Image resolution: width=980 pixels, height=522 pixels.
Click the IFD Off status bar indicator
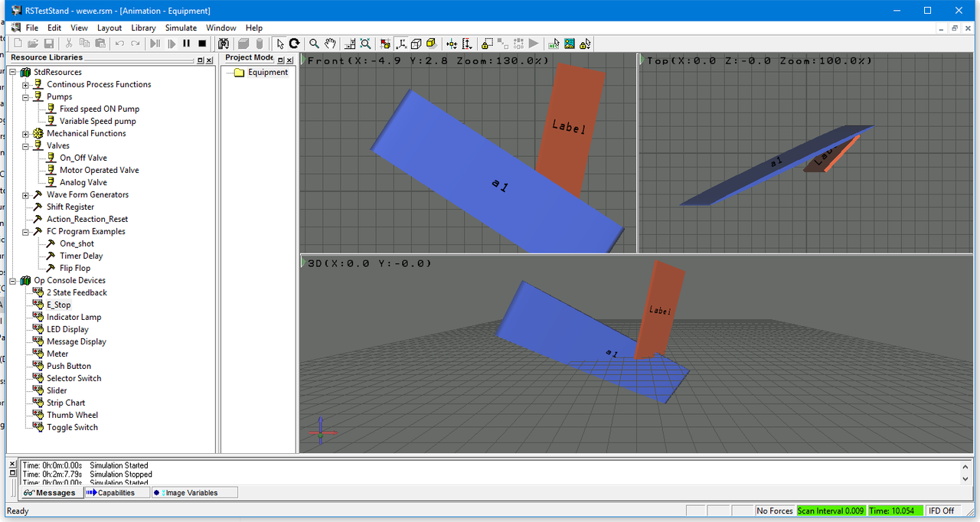pyautogui.click(x=942, y=511)
